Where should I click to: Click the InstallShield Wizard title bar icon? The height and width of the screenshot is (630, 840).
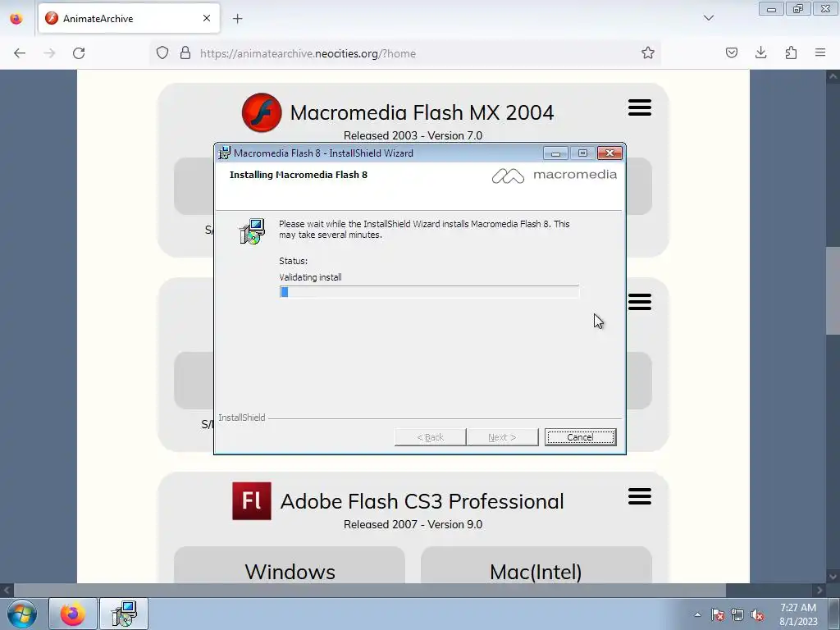point(225,153)
